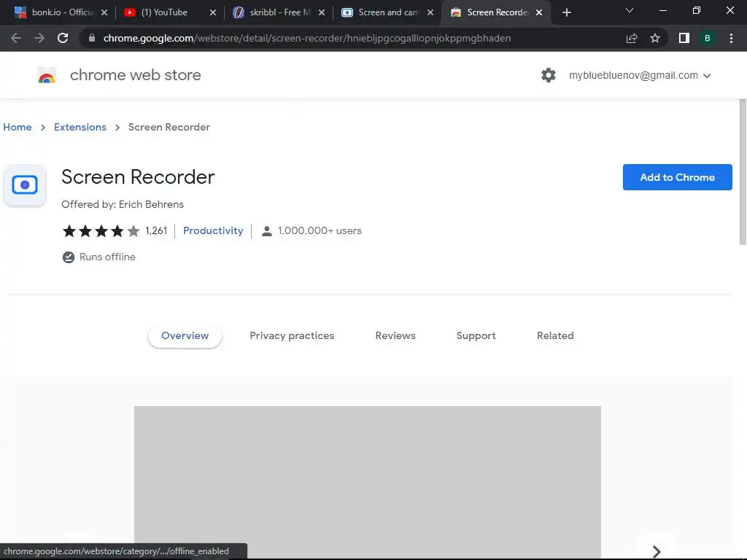Reload the page

[x=63, y=38]
